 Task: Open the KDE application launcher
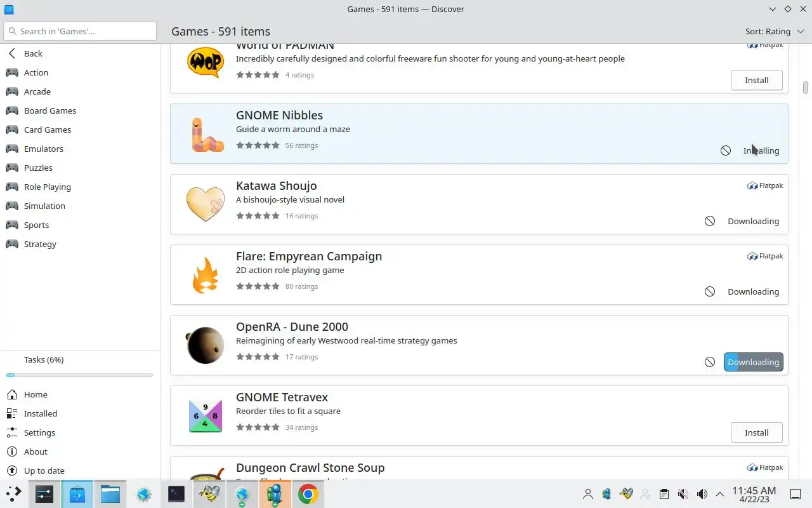click(13, 493)
